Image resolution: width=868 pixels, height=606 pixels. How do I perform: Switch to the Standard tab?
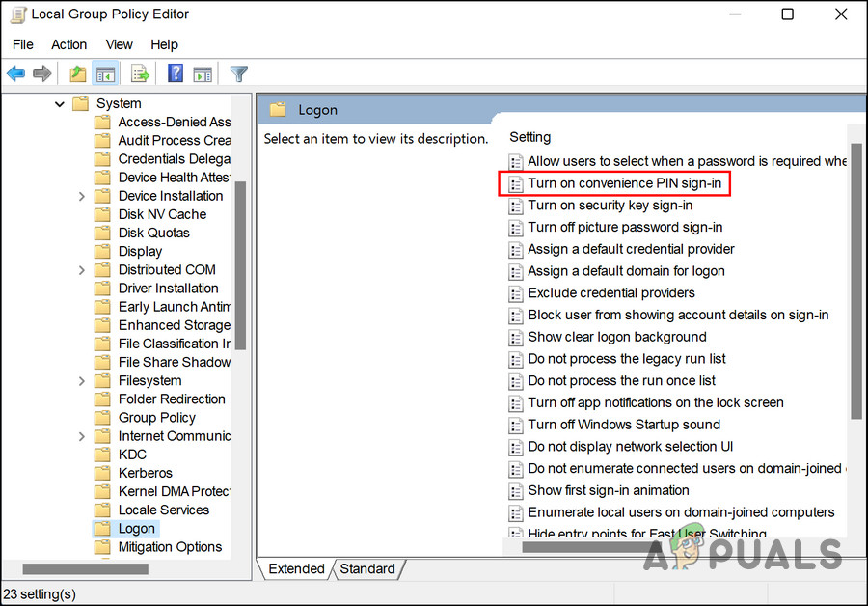[368, 569]
